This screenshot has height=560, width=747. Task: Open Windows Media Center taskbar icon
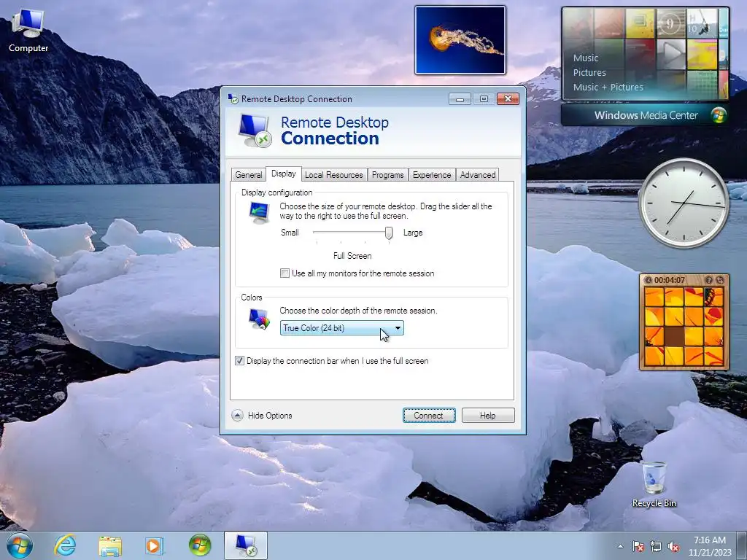pyautogui.click(x=200, y=545)
